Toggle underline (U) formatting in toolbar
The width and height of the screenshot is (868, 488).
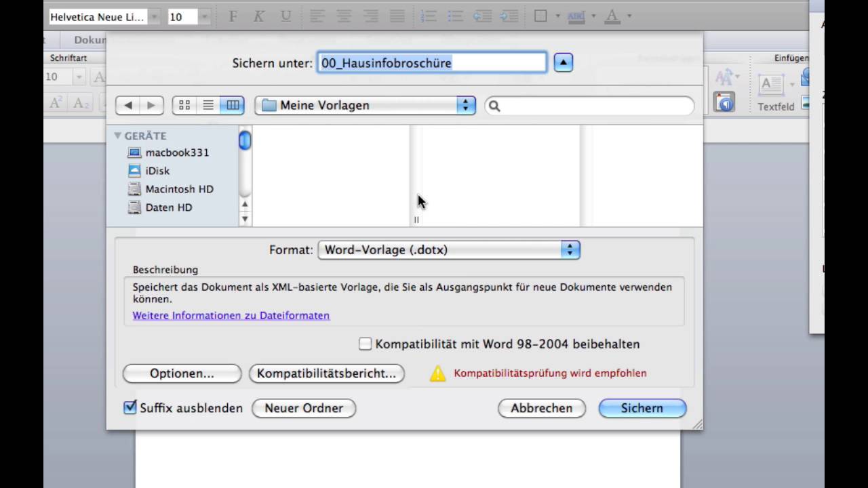tap(285, 16)
